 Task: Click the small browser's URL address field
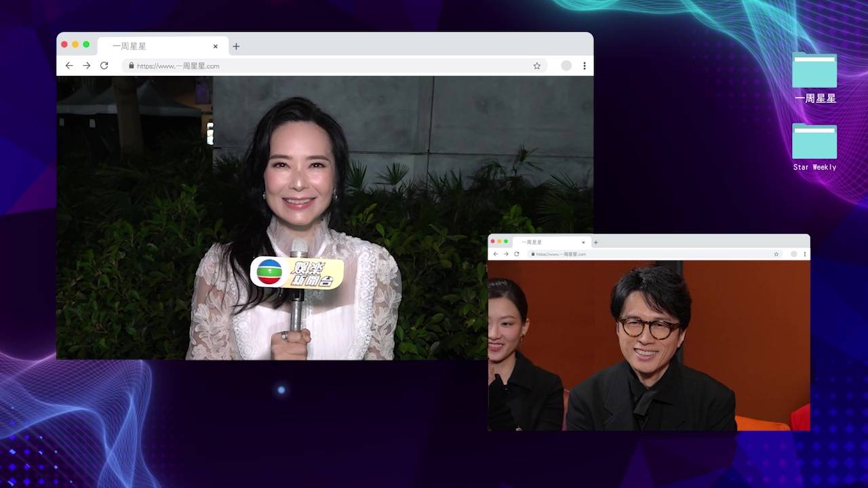(644, 254)
